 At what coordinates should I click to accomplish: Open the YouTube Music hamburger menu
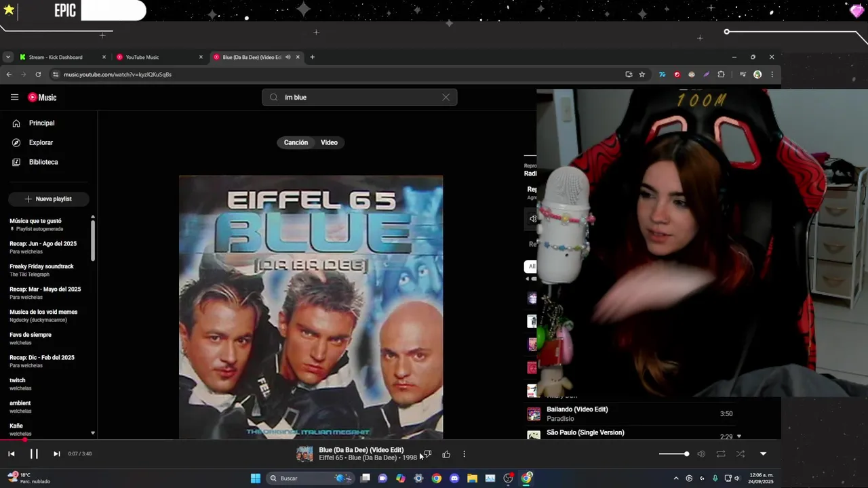coord(14,98)
